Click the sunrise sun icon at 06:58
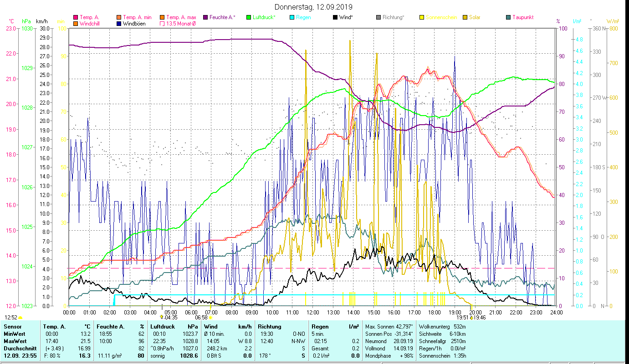The height and width of the screenshot is (364, 629). pos(210,318)
